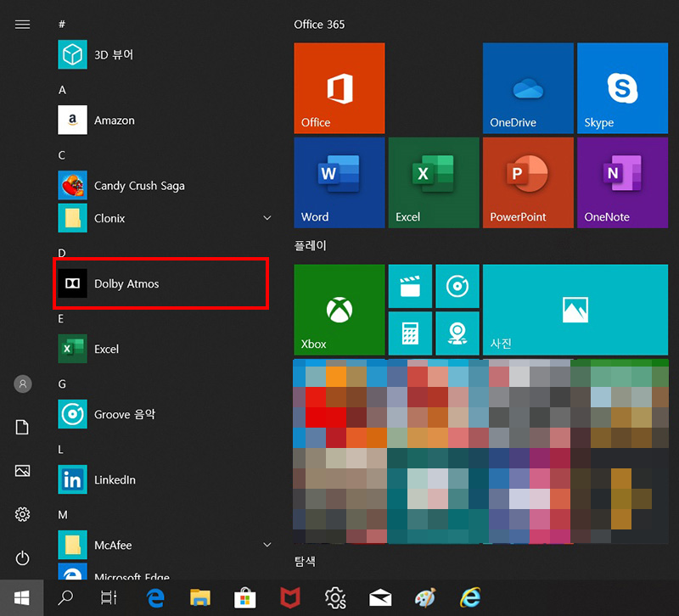The height and width of the screenshot is (616, 679).
Task: Launch the Skype tile
Action: coord(622,88)
